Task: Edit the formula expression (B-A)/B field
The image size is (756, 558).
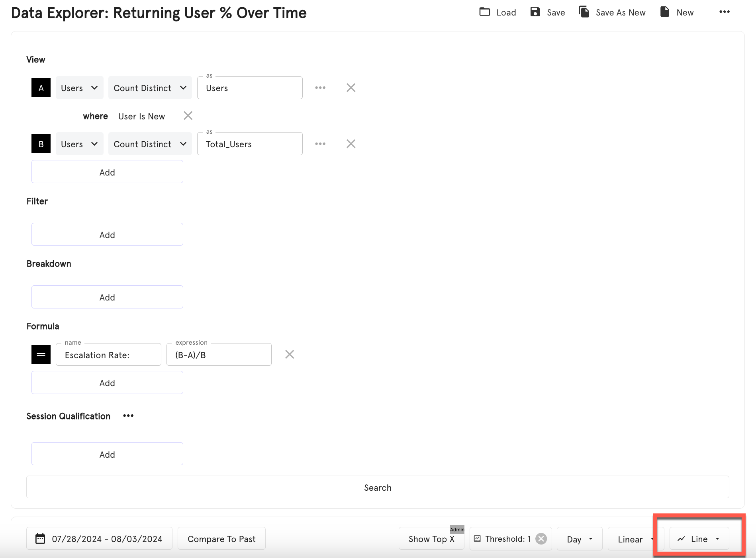Action: 219,355
